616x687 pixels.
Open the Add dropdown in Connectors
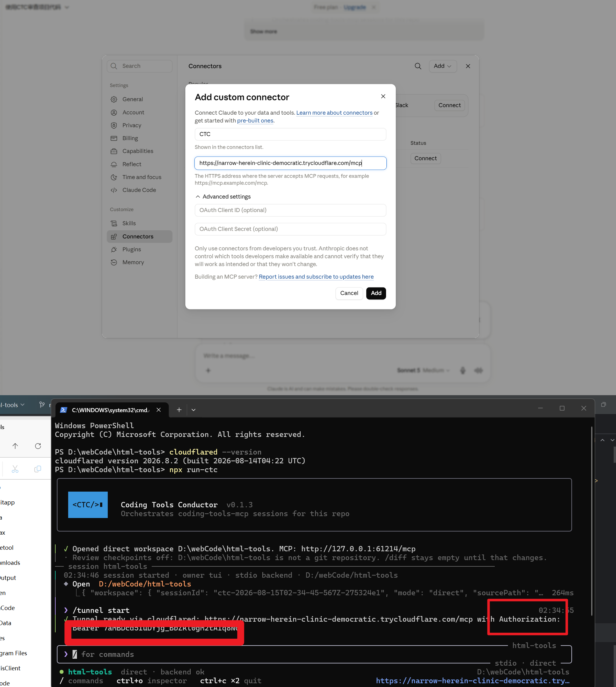coord(443,66)
